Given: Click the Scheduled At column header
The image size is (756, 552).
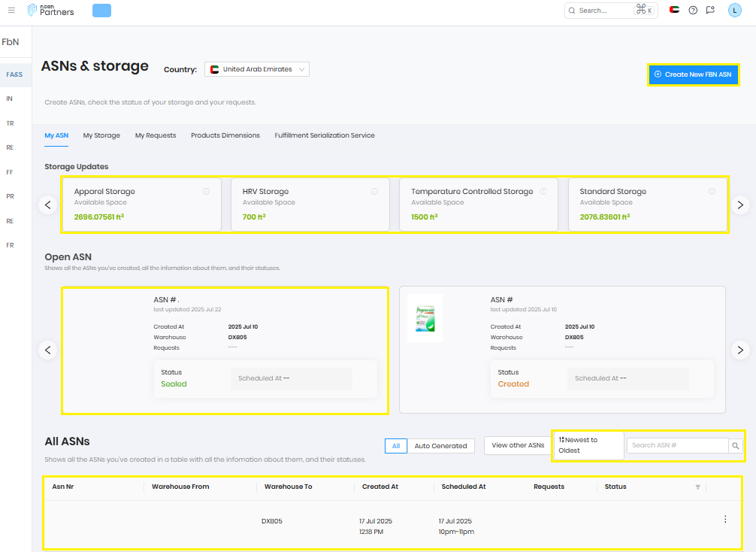Looking at the screenshot, I should pyautogui.click(x=464, y=487).
